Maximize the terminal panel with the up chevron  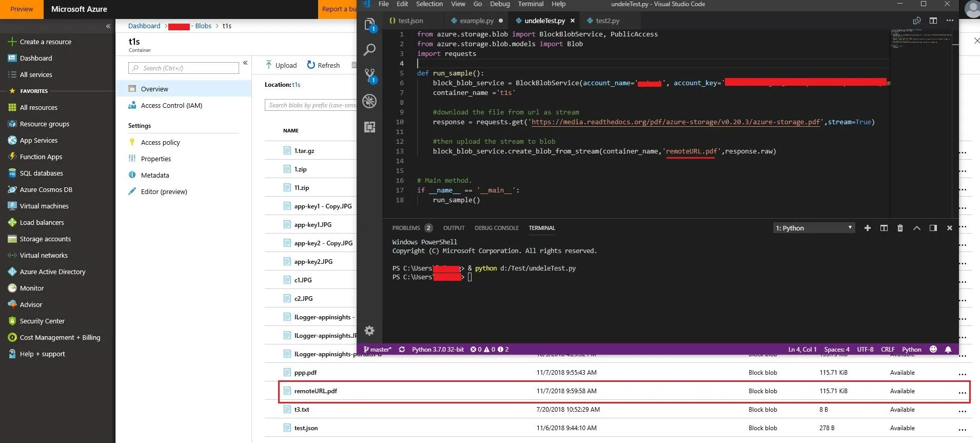pyautogui.click(x=917, y=228)
